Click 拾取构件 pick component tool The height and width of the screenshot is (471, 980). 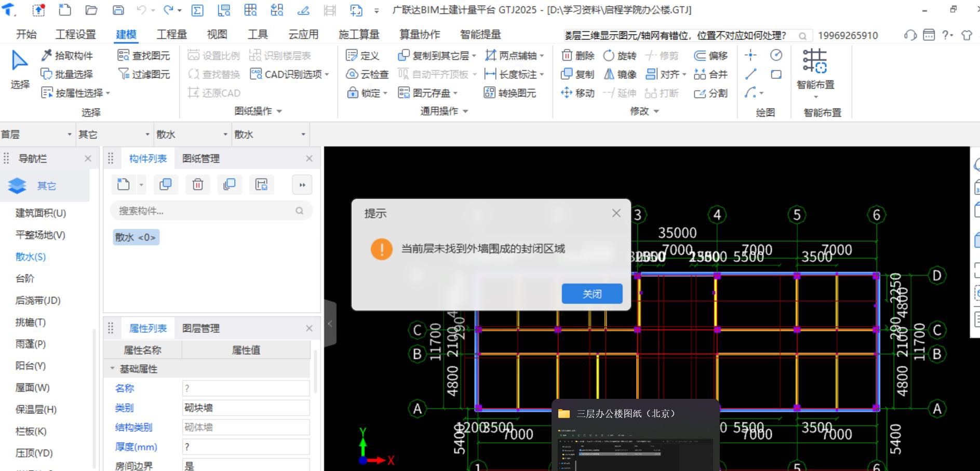pyautogui.click(x=68, y=56)
